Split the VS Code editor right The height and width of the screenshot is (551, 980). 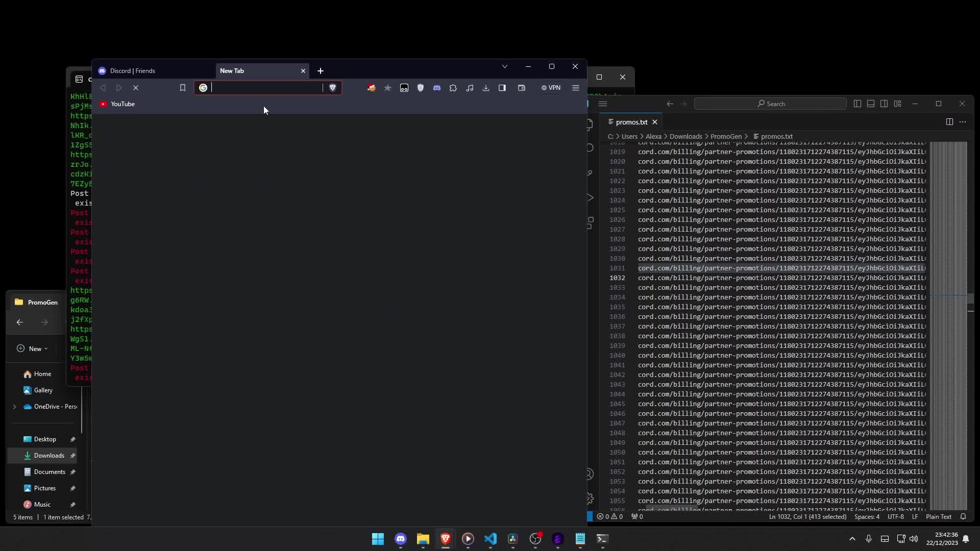click(949, 122)
